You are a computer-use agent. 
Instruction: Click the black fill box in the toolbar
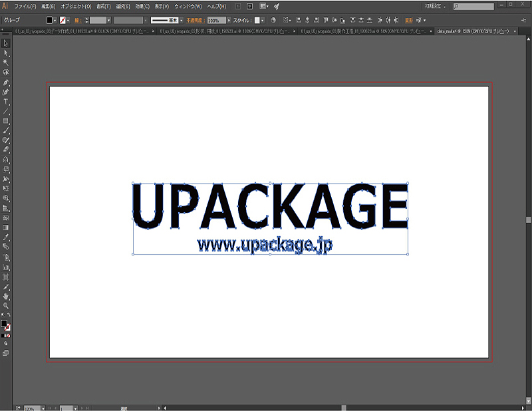4,323
